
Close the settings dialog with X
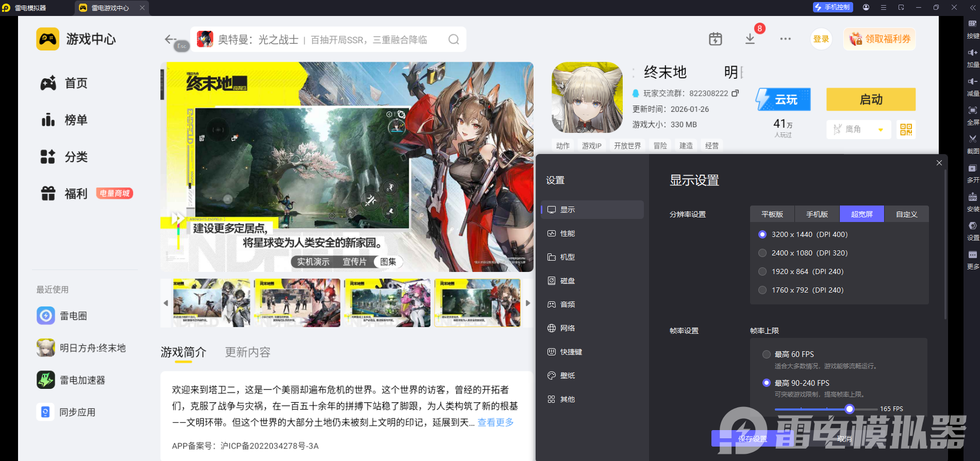pyautogui.click(x=939, y=163)
